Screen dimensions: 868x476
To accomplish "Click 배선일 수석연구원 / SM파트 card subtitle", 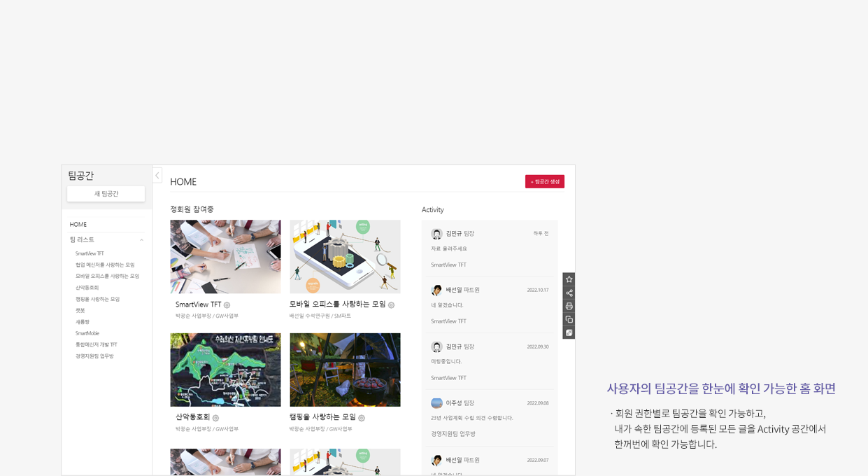I will pyautogui.click(x=320, y=316).
